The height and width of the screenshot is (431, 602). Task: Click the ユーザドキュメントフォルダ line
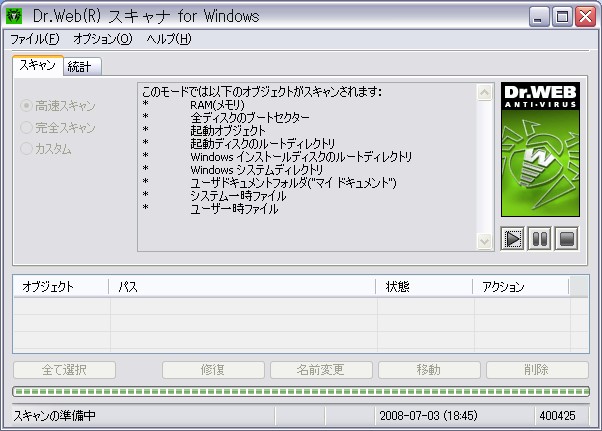tap(293, 183)
